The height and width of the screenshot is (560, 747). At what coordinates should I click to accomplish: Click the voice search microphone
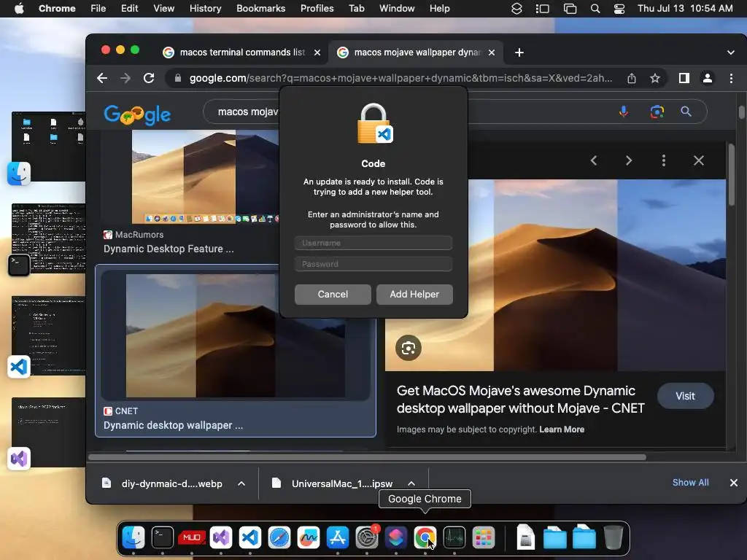click(x=623, y=112)
